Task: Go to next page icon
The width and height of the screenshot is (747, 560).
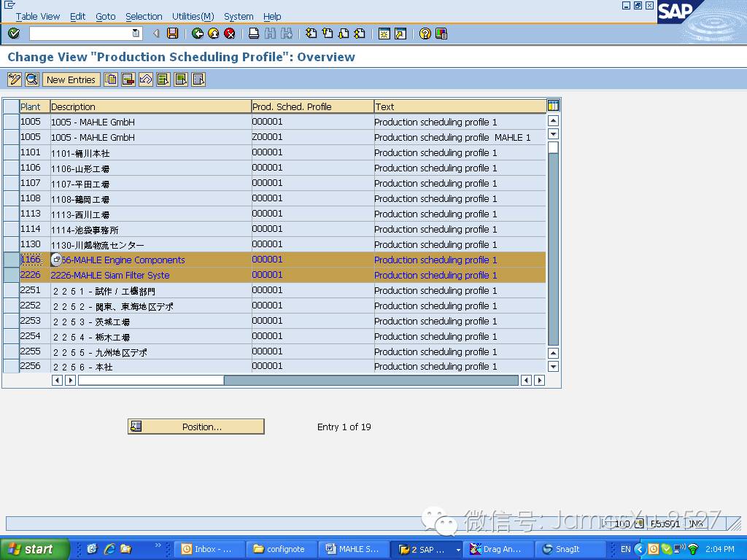Action: (344, 34)
